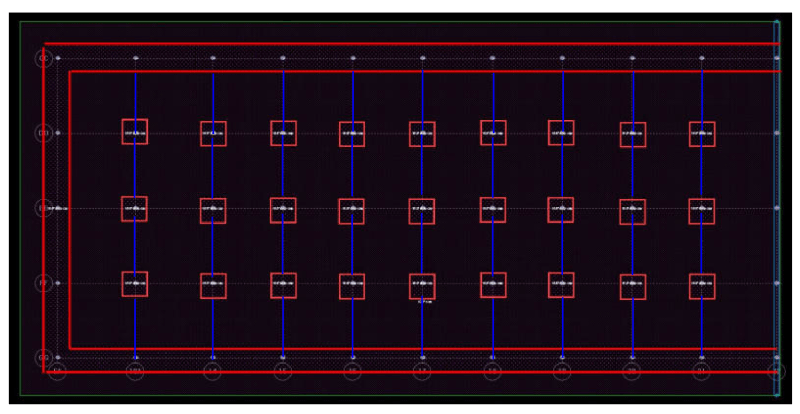Image resolution: width=800 pixels, height=414 pixels.
Task: Select the DD grid bubble
Action: [43, 133]
